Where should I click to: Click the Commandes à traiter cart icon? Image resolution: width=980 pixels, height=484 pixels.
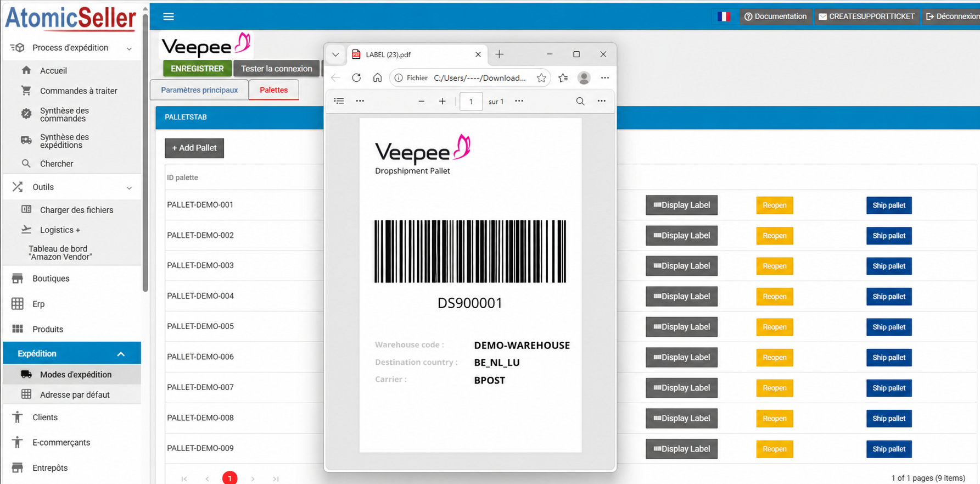[x=26, y=91]
